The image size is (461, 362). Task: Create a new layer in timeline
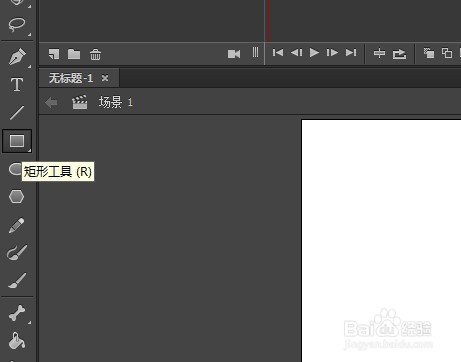pyautogui.click(x=54, y=54)
